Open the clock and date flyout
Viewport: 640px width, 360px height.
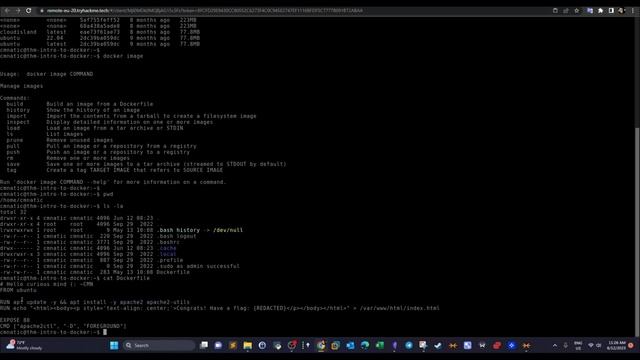click(x=616, y=345)
